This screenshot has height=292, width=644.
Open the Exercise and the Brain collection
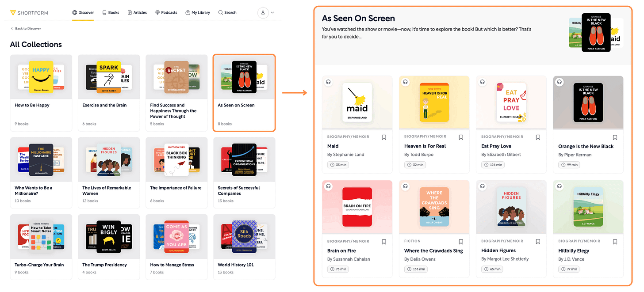[x=109, y=93]
